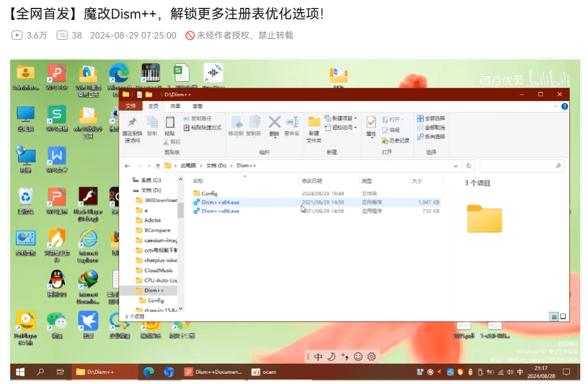Click 全部取消 in the ribbon
Screen dimensions: 588x384
[431, 128]
